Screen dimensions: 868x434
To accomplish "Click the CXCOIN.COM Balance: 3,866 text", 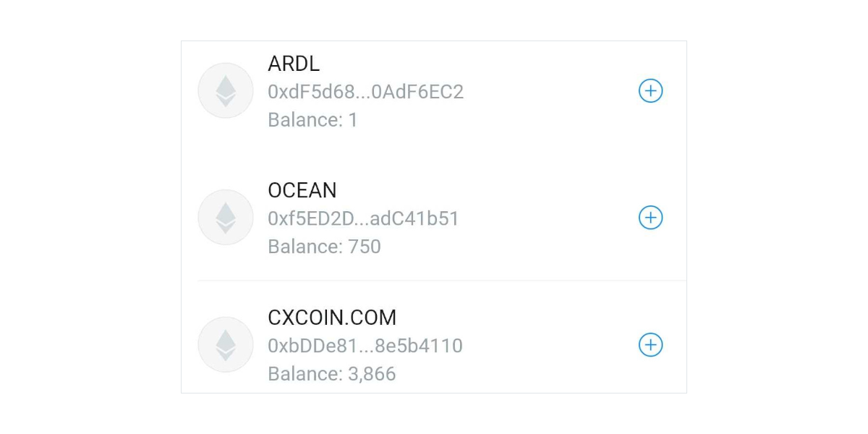I will (332, 374).
